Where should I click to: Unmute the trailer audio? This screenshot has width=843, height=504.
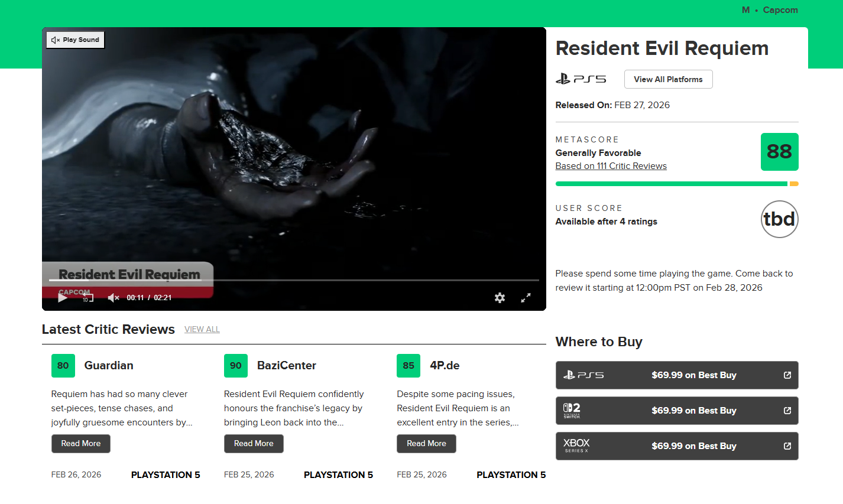[113, 298]
